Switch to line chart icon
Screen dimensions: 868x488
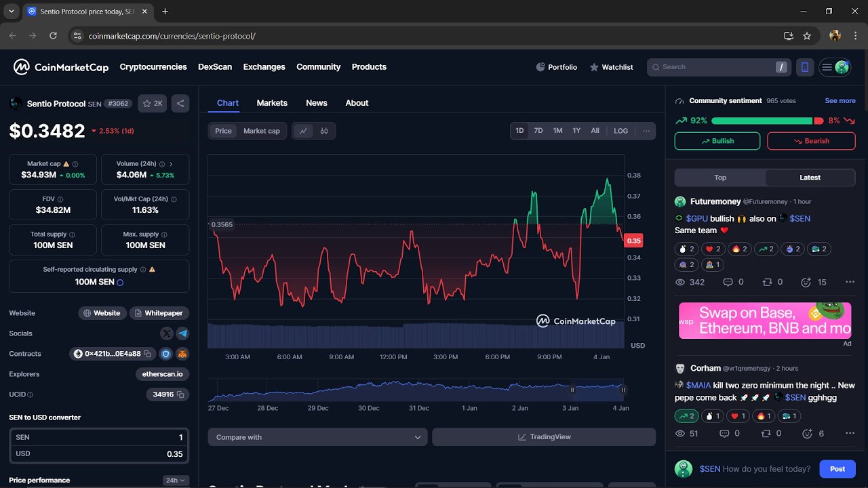pyautogui.click(x=303, y=131)
